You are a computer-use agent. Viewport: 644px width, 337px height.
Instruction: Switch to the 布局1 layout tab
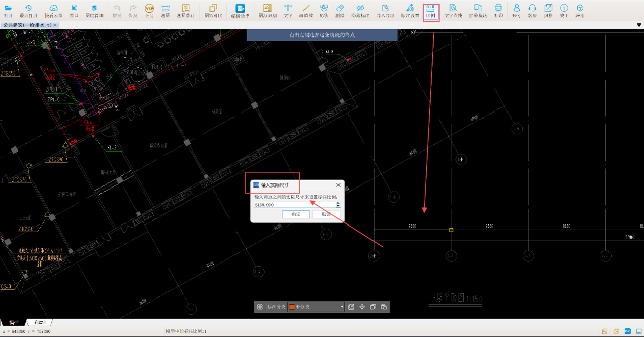pyautogui.click(x=40, y=322)
